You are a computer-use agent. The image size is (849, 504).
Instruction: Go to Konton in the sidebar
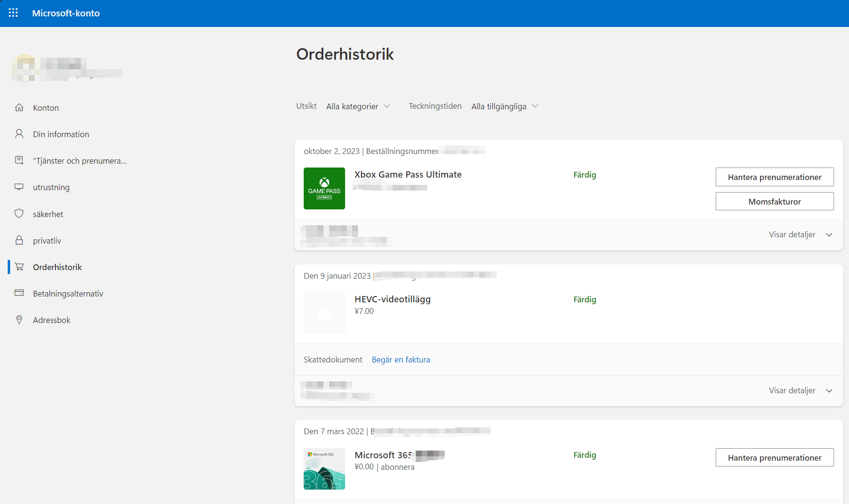(x=46, y=108)
